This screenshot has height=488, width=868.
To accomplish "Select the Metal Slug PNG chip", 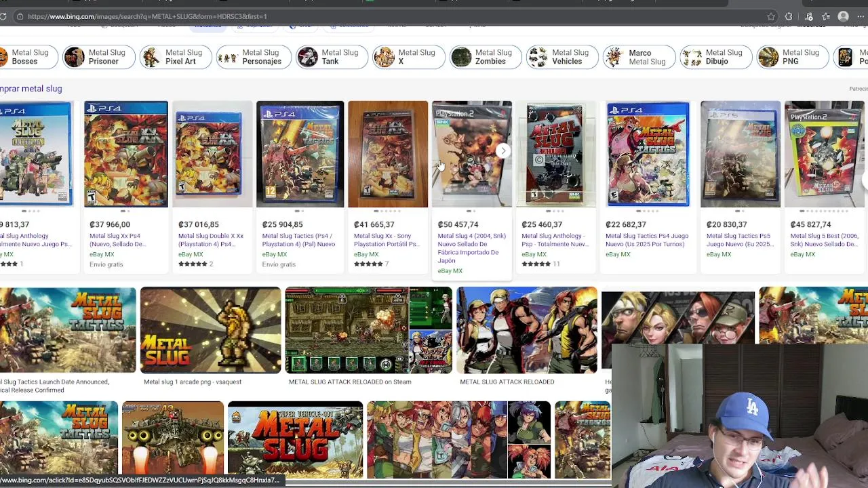I will [x=792, y=57].
